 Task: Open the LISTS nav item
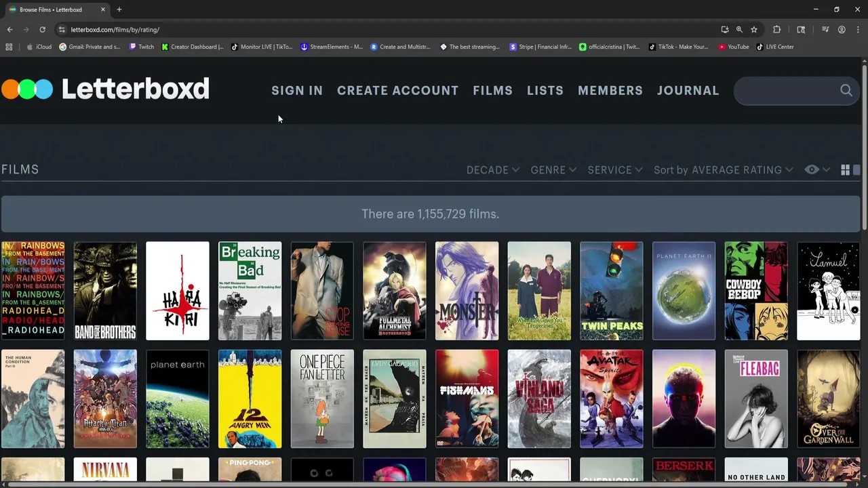(x=545, y=90)
